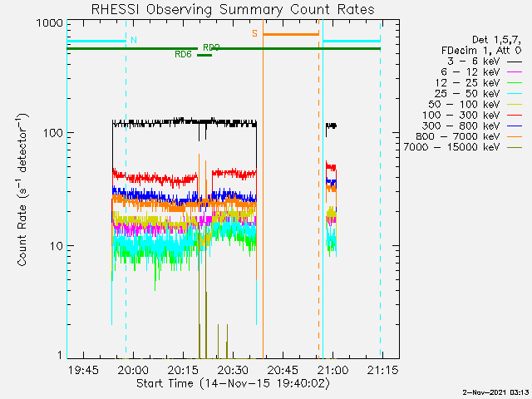532x399 pixels.
Task: Select the 3 - 6 keV legend label
Action: (x=473, y=62)
